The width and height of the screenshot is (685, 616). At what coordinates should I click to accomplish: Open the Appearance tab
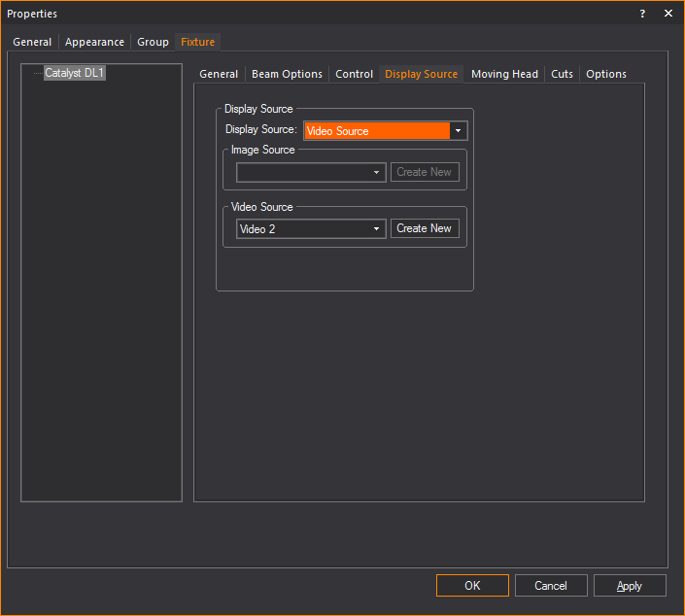94,42
